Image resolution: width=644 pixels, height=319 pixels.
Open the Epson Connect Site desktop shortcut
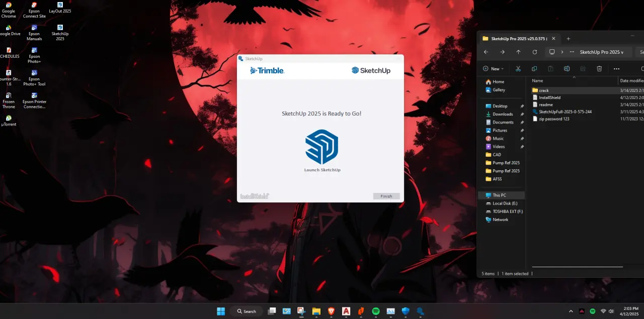[x=34, y=10]
